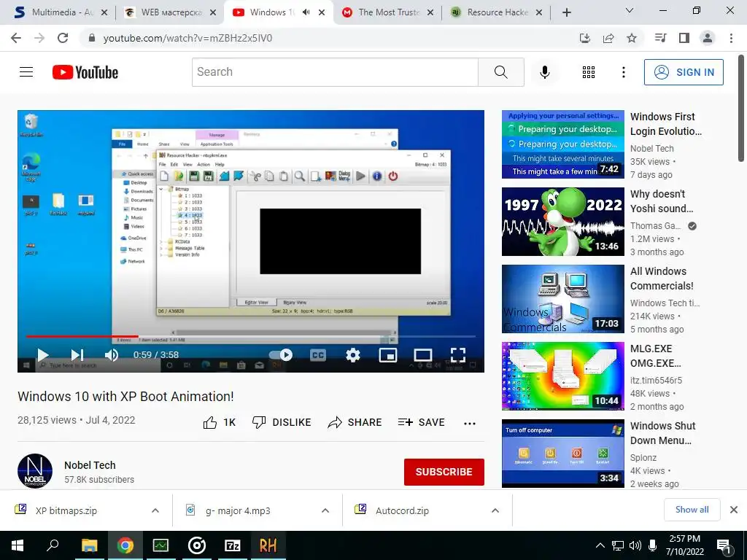The height and width of the screenshot is (560, 747).
Task: Open Chrome three-dot menu
Action: (x=731, y=38)
